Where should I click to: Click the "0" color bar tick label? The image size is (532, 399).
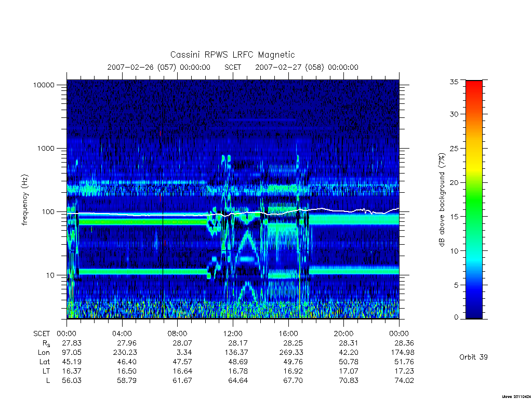tap(456, 317)
